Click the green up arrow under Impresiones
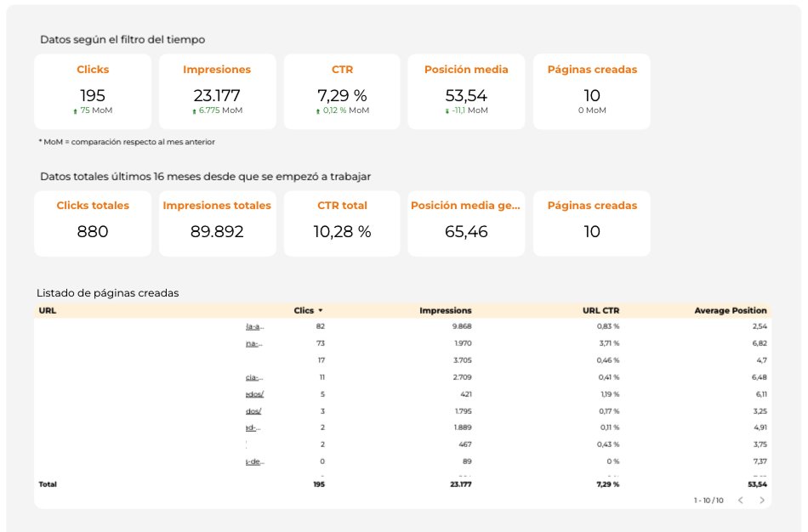 195,110
